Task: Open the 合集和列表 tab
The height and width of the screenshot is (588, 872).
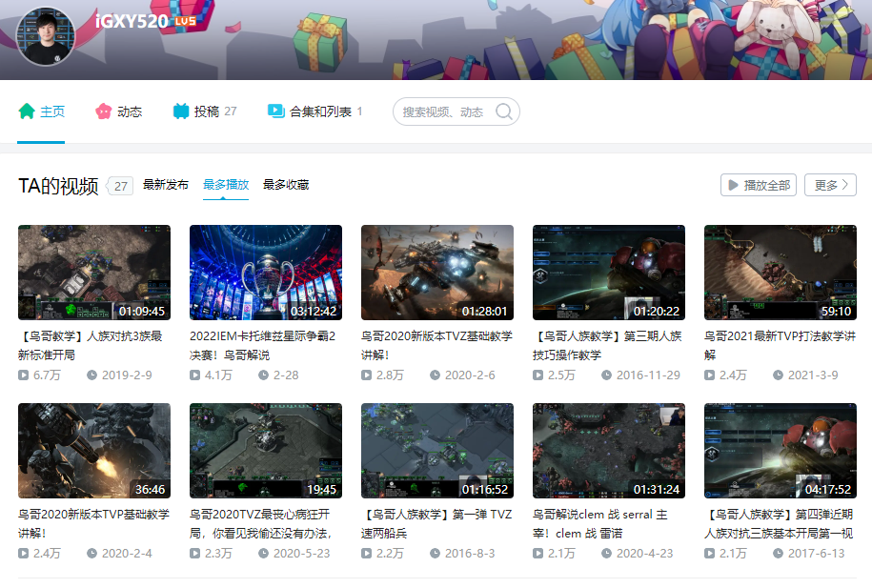Action: point(314,112)
